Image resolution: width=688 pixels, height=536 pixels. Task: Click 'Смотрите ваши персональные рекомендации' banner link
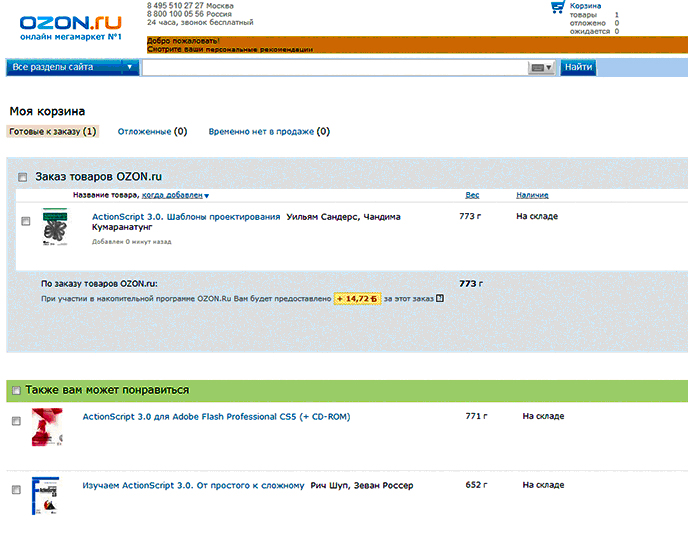(230, 49)
